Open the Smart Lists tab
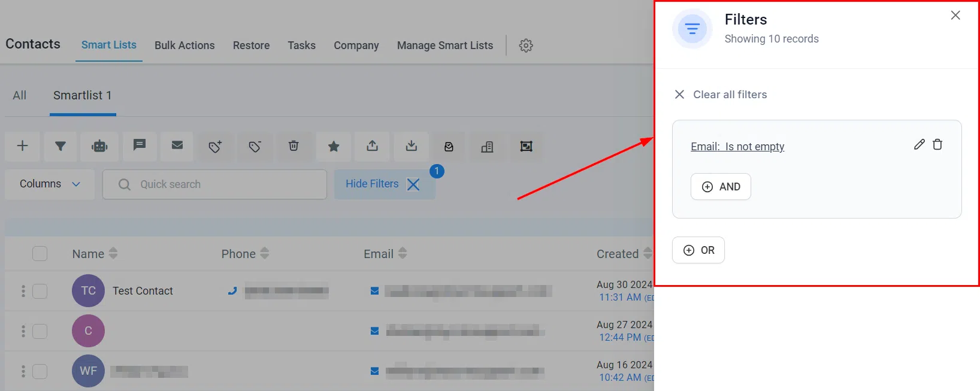The width and height of the screenshot is (980, 391). point(109,45)
